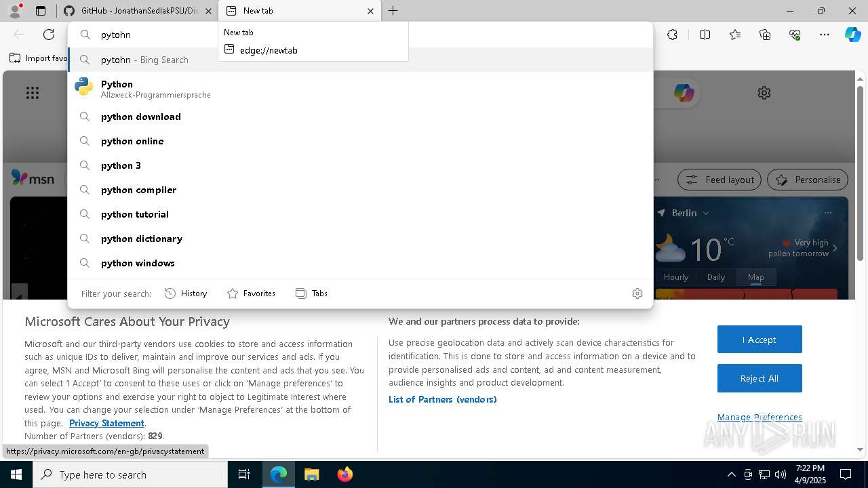Choose the 'python windows' suggestion
This screenshot has width=868, height=488.
point(360,263)
